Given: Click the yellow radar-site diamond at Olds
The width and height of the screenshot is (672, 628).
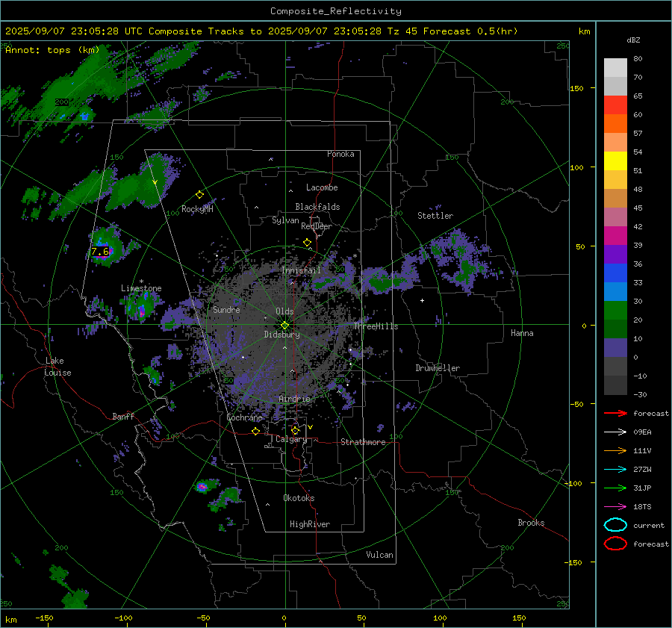Looking at the screenshot, I should pos(284,326).
